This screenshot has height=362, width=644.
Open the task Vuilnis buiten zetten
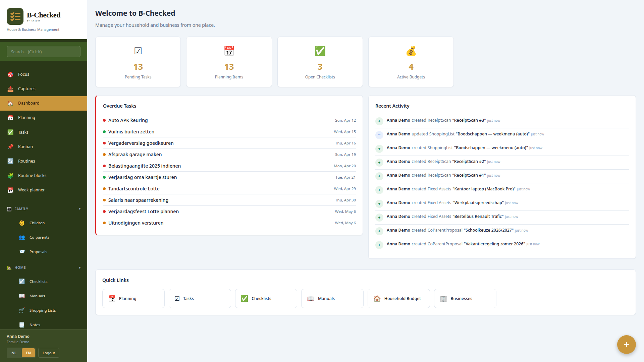(x=229, y=132)
